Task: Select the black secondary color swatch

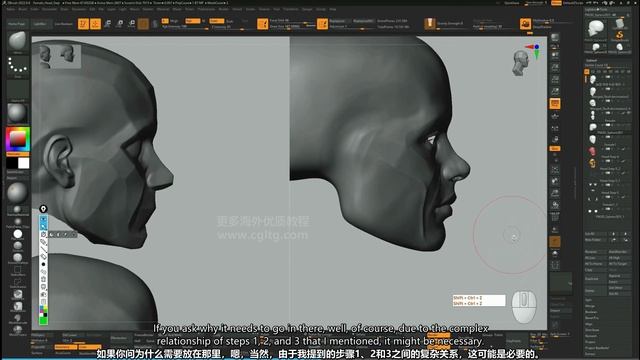Action: coord(12,163)
